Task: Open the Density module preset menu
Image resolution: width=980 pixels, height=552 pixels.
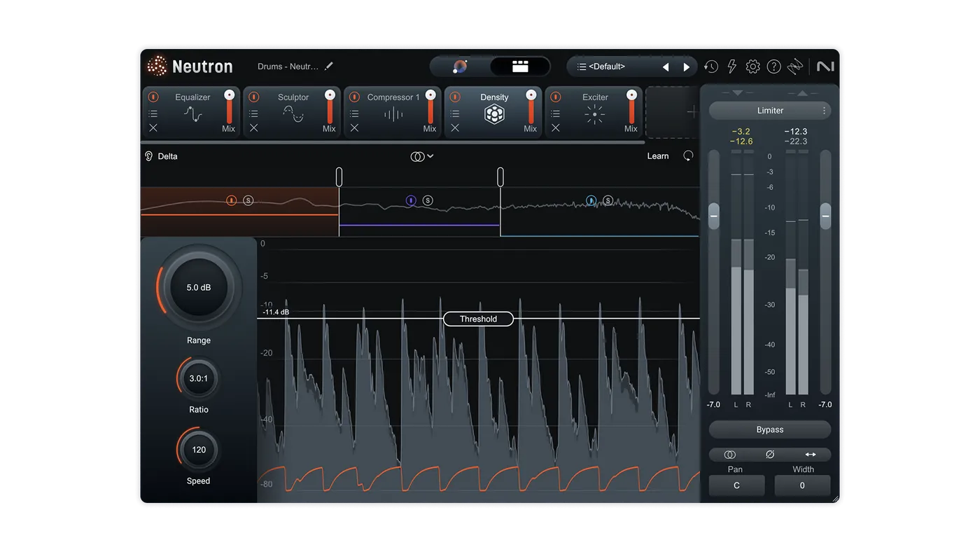Action: point(455,113)
